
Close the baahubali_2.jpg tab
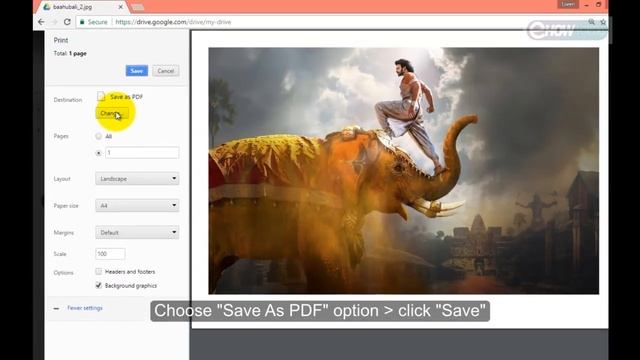tap(120, 7)
